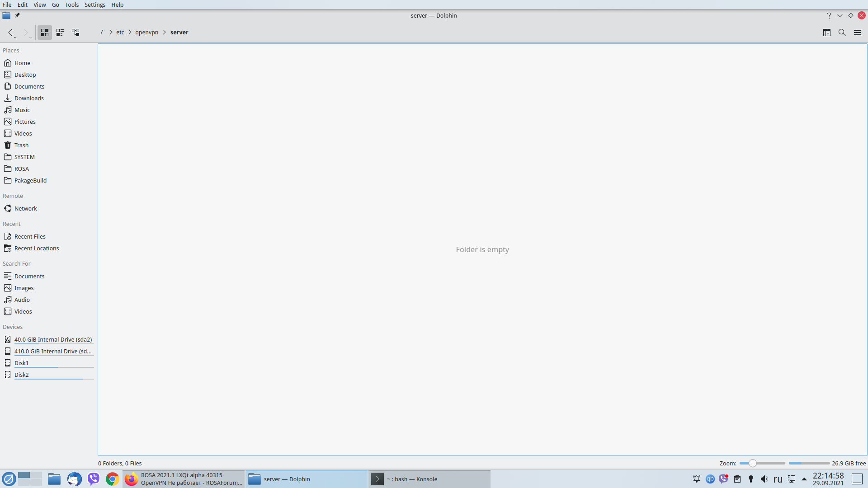Screen dimensions: 868x488
Task: Open the Settings menu
Action: (x=94, y=5)
